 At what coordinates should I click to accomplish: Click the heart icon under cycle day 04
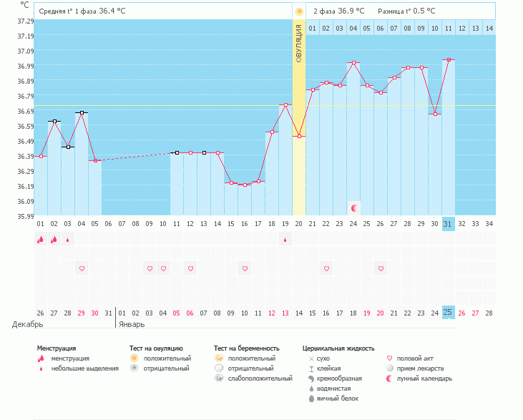tap(82, 268)
